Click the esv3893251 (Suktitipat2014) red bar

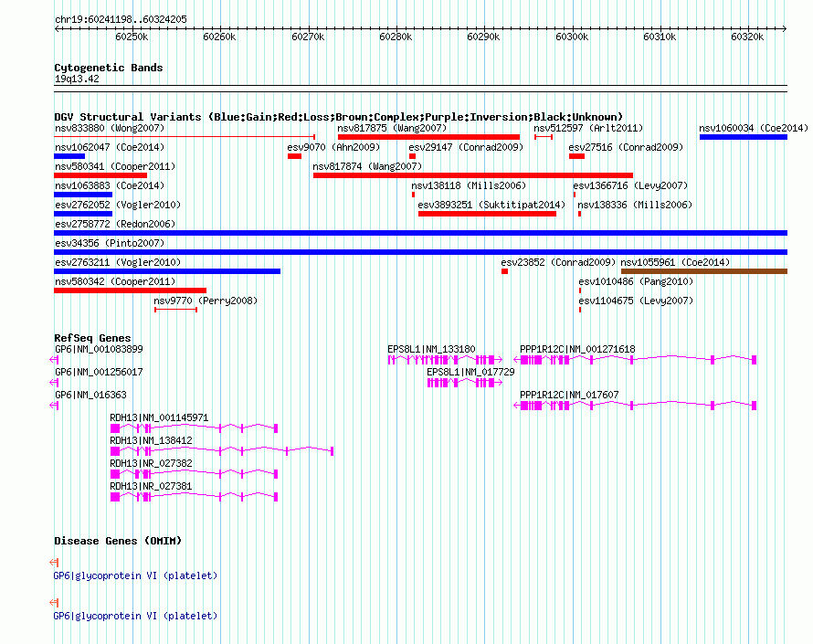click(488, 214)
